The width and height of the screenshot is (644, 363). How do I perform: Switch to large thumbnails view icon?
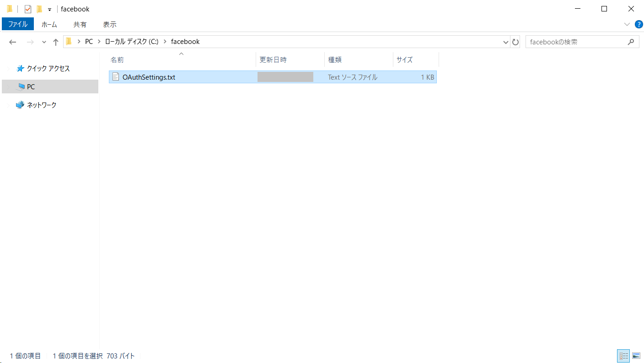pyautogui.click(x=636, y=356)
